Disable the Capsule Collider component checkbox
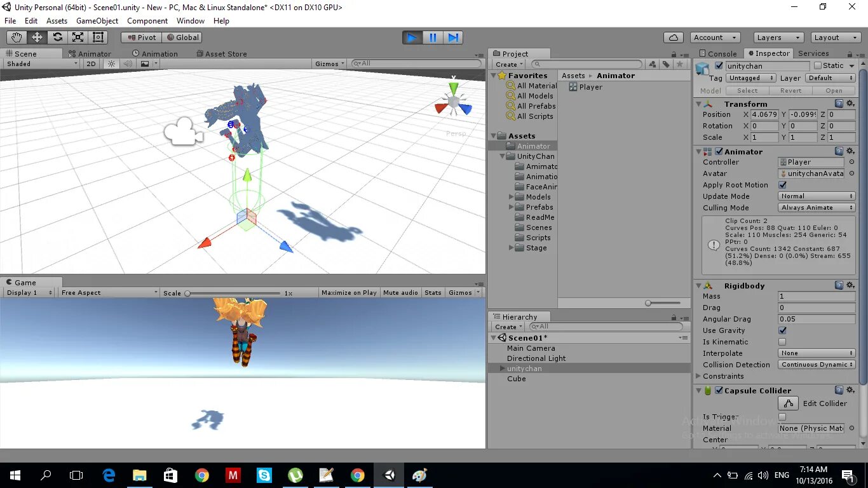This screenshot has height=488, width=868. (x=719, y=390)
